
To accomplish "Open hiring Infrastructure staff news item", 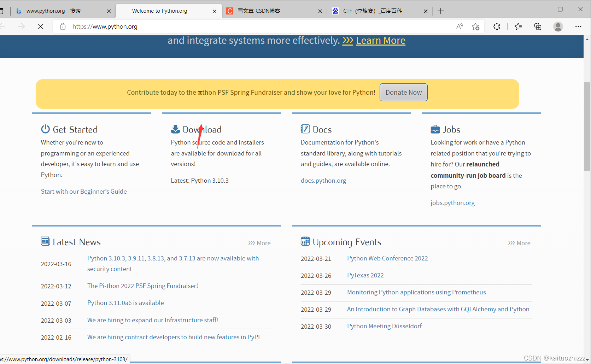I will tap(153, 320).
